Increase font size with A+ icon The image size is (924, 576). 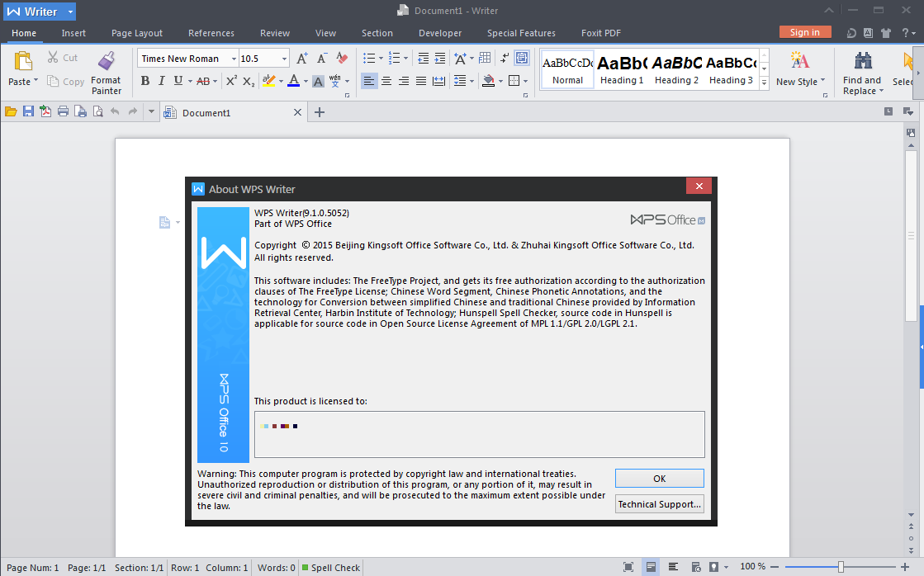(301, 59)
